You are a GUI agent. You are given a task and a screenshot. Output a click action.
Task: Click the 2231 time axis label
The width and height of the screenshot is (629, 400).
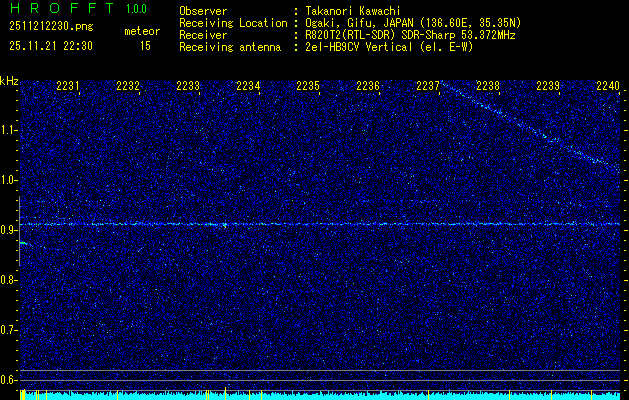68,86
